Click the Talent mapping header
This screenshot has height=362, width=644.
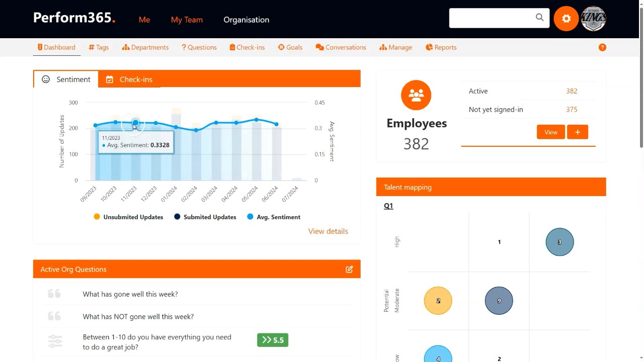coord(491,187)
